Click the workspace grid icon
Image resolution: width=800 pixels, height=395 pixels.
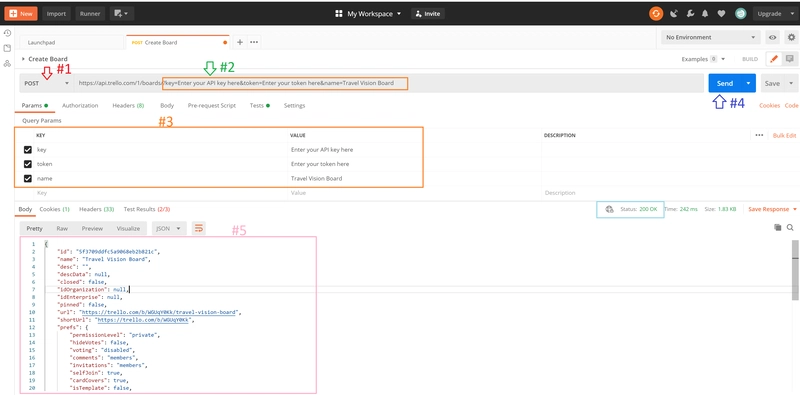pos(339,14)
